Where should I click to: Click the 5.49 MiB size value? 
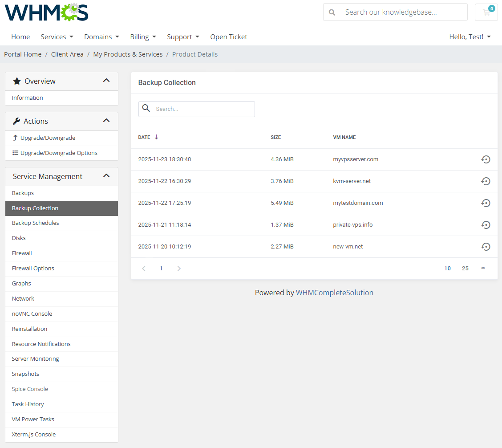282,203
